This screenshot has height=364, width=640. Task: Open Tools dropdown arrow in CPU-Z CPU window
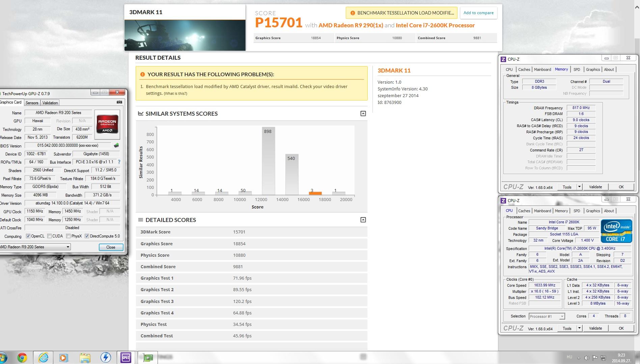tap(579, 328)
